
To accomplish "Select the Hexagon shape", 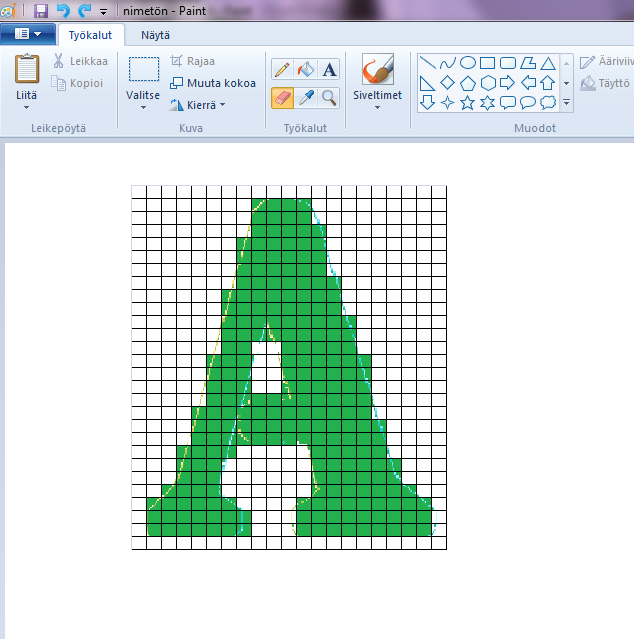I will tap(488, 83).
